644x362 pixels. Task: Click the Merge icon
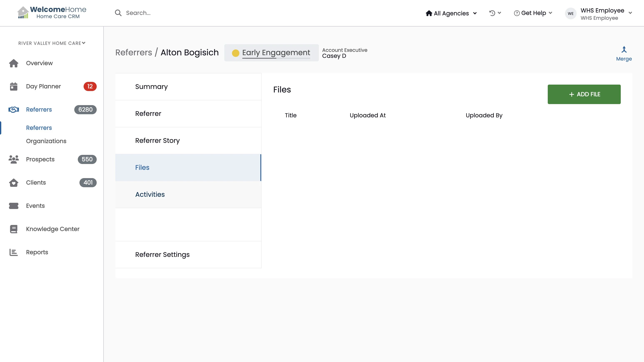click(x=624, y=50)
